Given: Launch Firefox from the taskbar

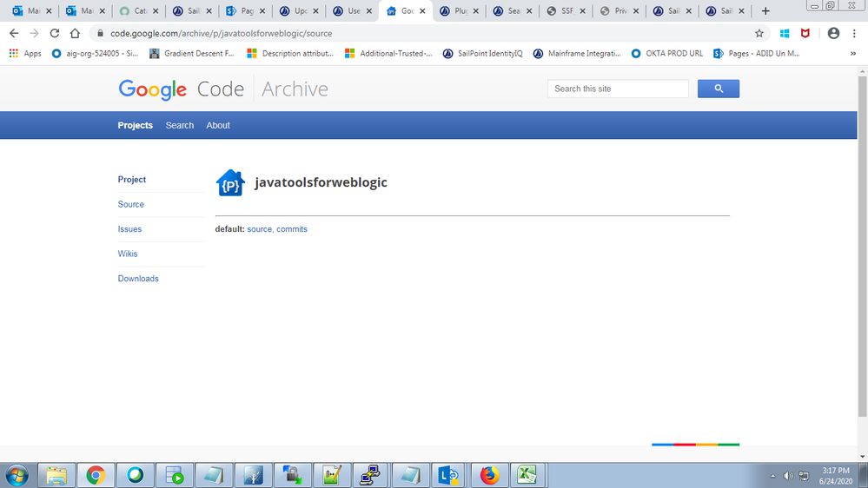Looking at the screenshot, I should click(x=490, y=475).
